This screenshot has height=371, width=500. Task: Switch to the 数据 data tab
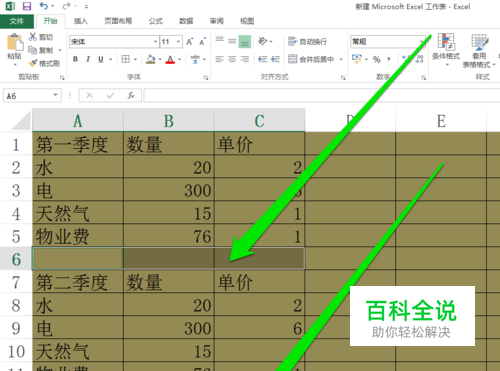186,21
